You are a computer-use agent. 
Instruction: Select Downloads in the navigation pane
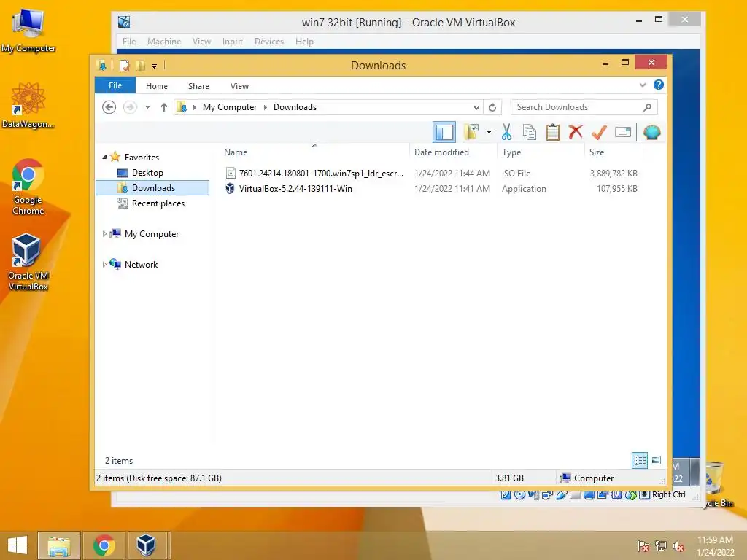click(152, 188)
